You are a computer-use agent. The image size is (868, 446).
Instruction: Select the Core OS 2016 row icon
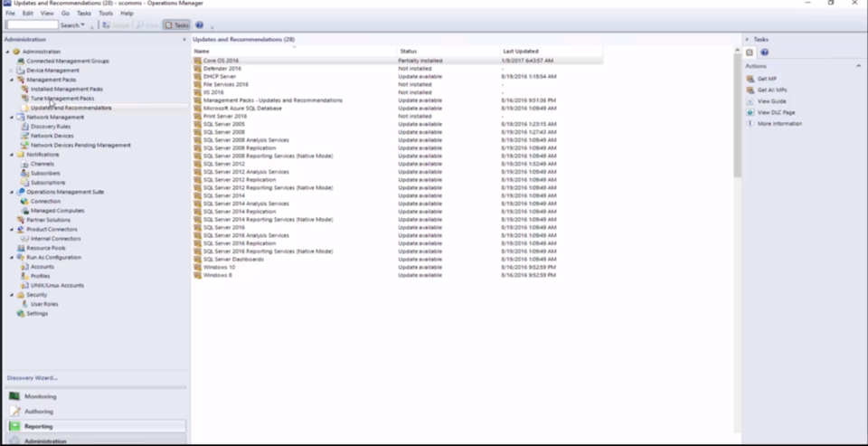[x=198, y=61]
